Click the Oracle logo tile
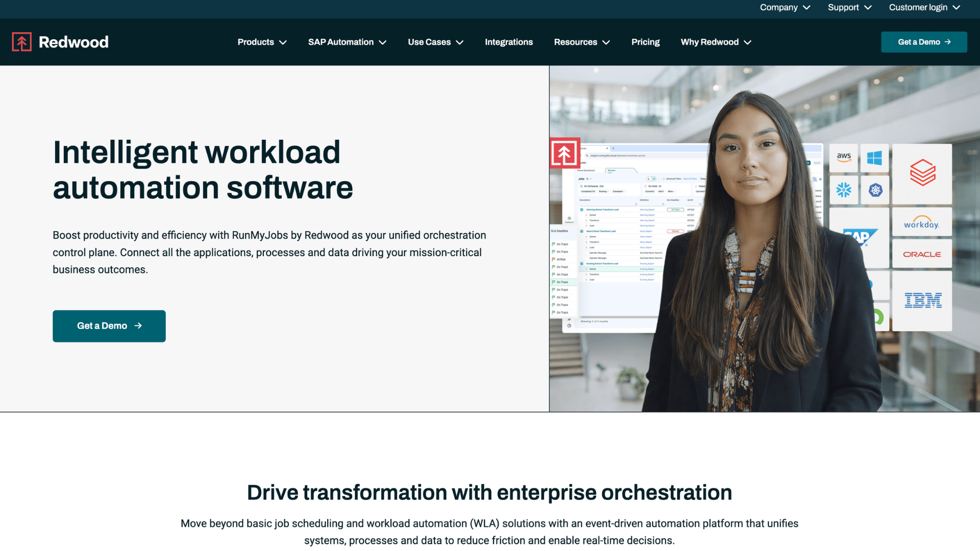 point(922,254)
